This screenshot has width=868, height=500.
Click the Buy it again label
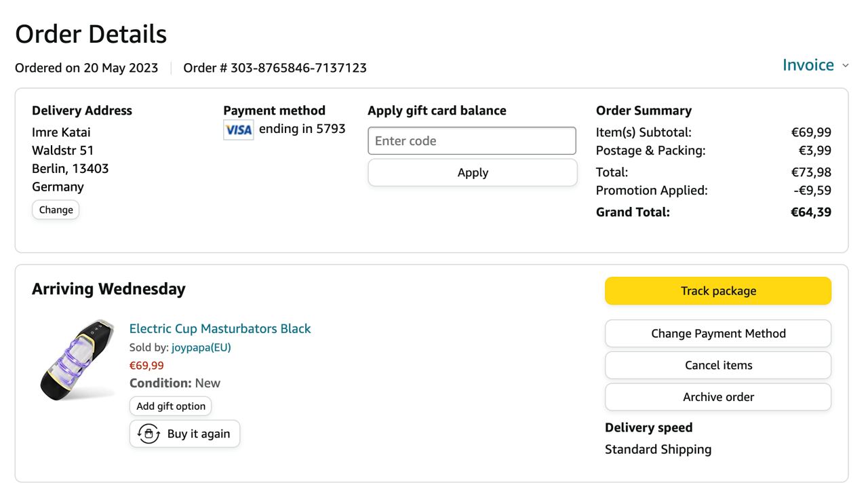[199, 434]
